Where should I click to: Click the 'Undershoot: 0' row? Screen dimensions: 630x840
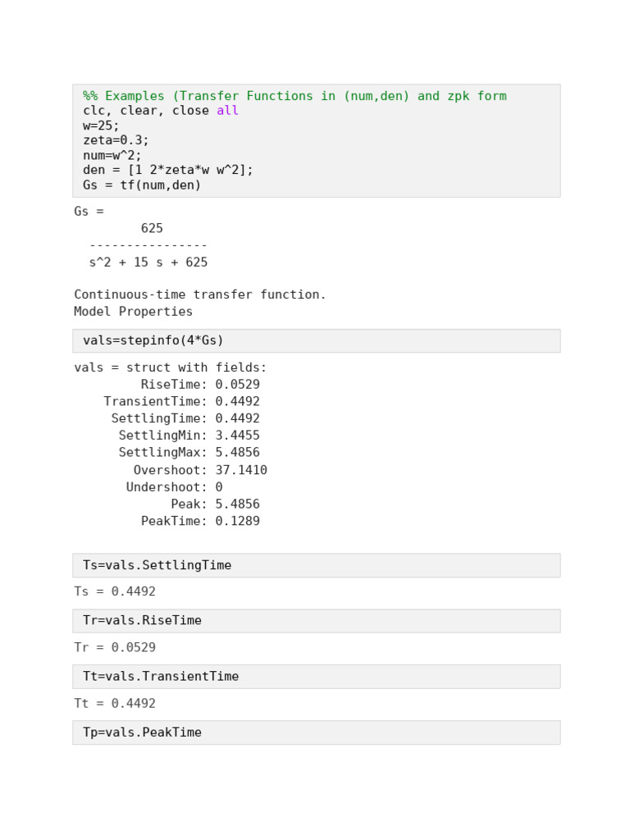pyautogui.click(x=174, y=487)
